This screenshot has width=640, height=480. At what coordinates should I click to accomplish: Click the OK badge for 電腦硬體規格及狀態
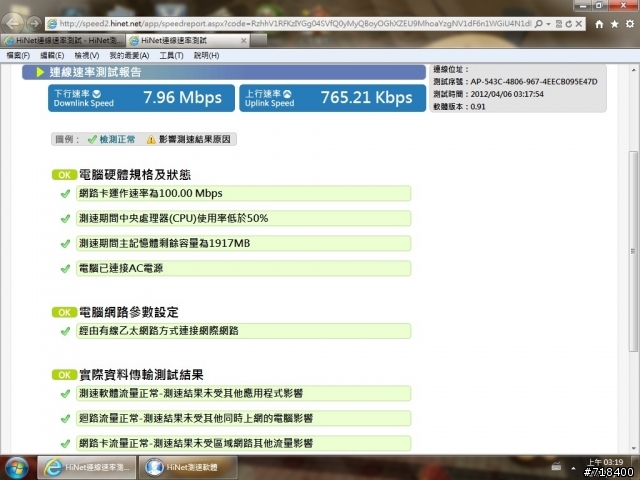click(64, 175)
